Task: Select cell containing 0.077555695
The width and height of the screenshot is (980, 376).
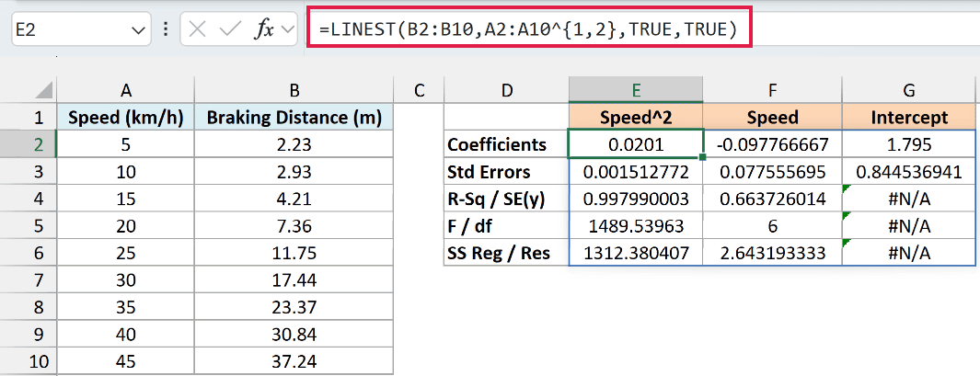Action: [x=773, y=172]
